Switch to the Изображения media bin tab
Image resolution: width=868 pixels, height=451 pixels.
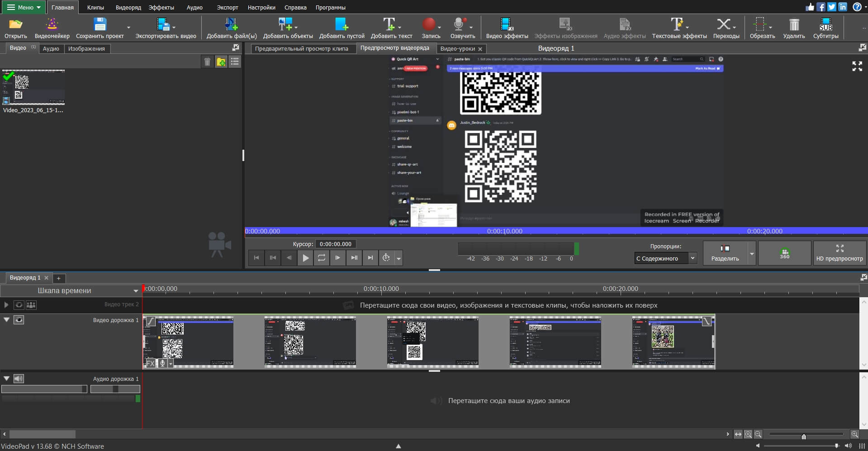86,48
